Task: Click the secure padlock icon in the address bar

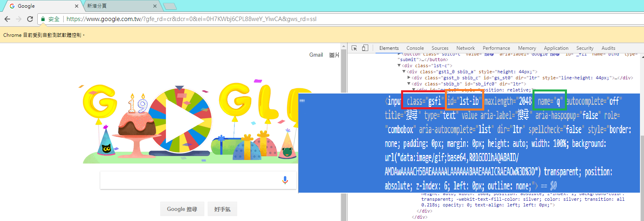Action: click(x=43, y=19)
